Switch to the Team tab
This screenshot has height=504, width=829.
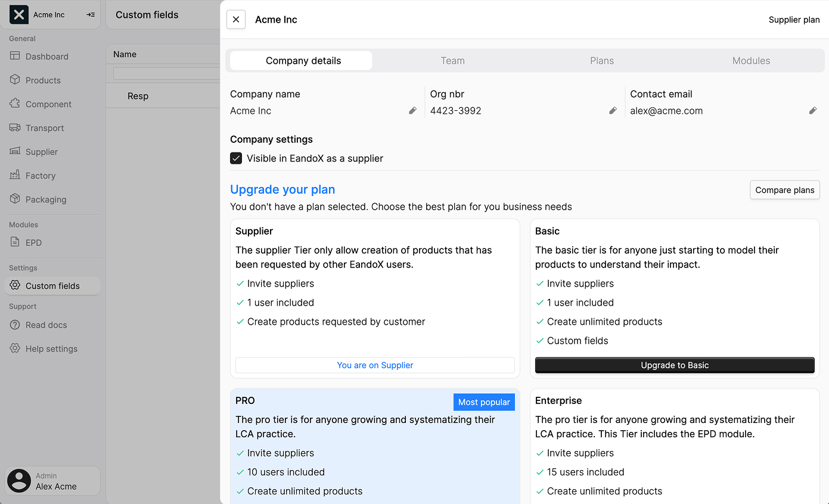tap(452, 61)
